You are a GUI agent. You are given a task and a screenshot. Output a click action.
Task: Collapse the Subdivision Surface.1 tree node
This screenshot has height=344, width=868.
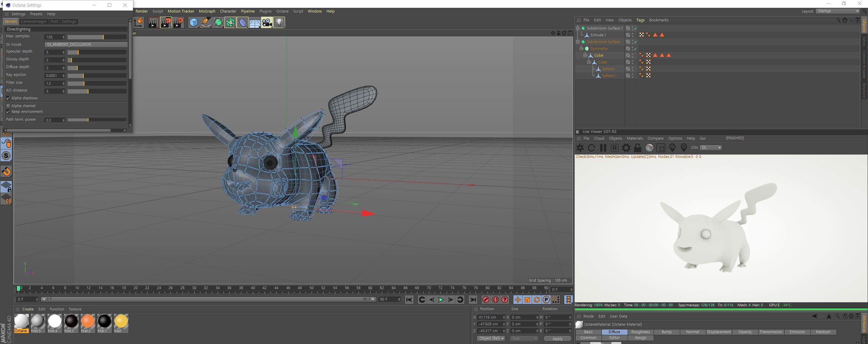[578, 28]
